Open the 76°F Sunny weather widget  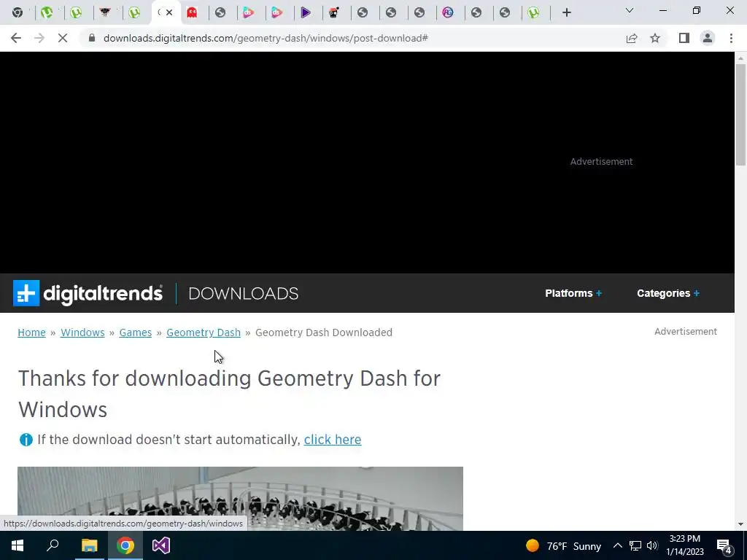564,545
